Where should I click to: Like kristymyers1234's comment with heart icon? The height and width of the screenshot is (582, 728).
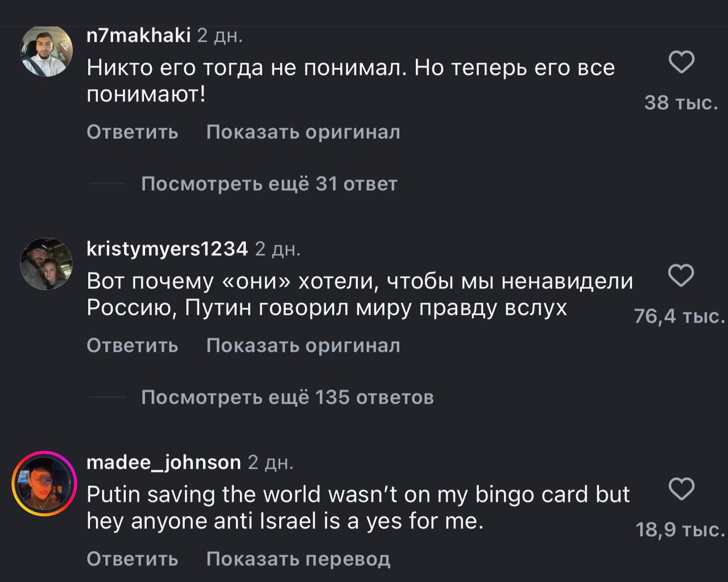(681, 275)
